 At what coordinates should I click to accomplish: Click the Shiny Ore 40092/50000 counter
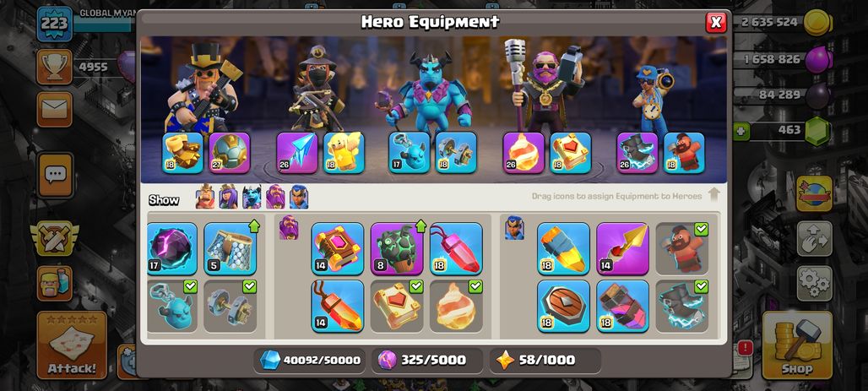point(311,360)
